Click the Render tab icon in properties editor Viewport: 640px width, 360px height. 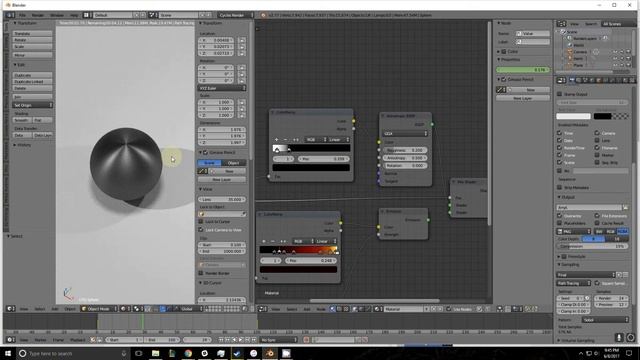tap(572, 80)
